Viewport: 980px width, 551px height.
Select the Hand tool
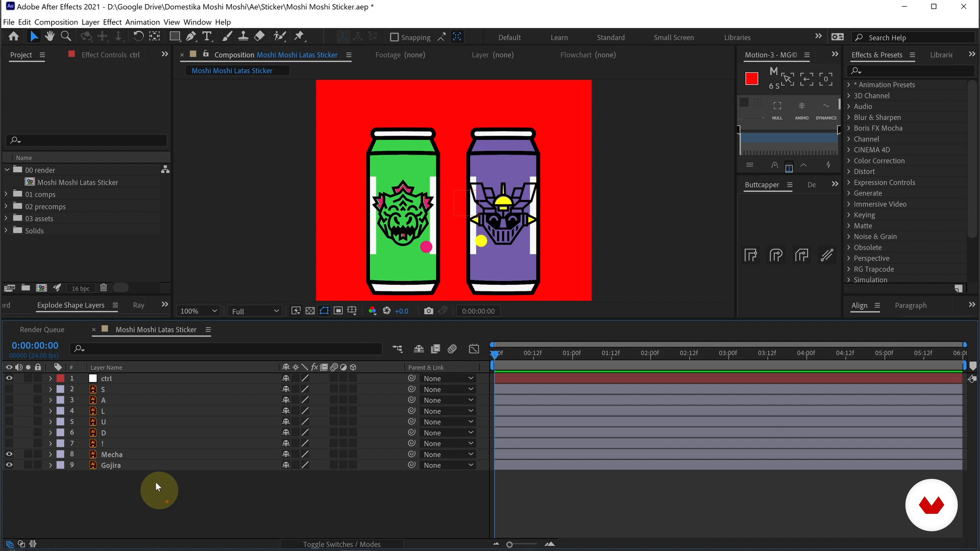pos(50,36)
